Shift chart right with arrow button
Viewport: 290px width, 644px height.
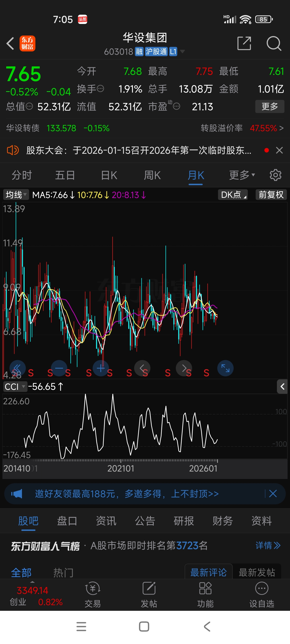click(184, 368)
